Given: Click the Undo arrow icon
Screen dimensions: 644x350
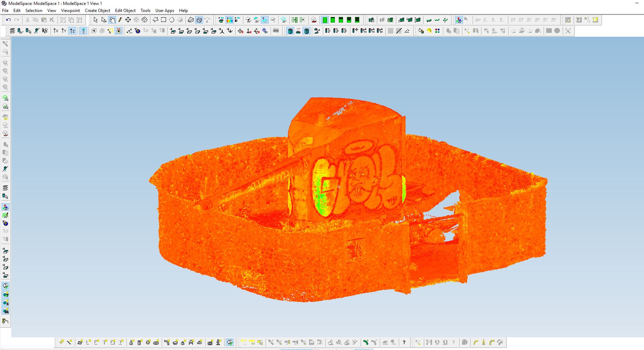Looking at the screenshot, I should (x=8, y=20).
